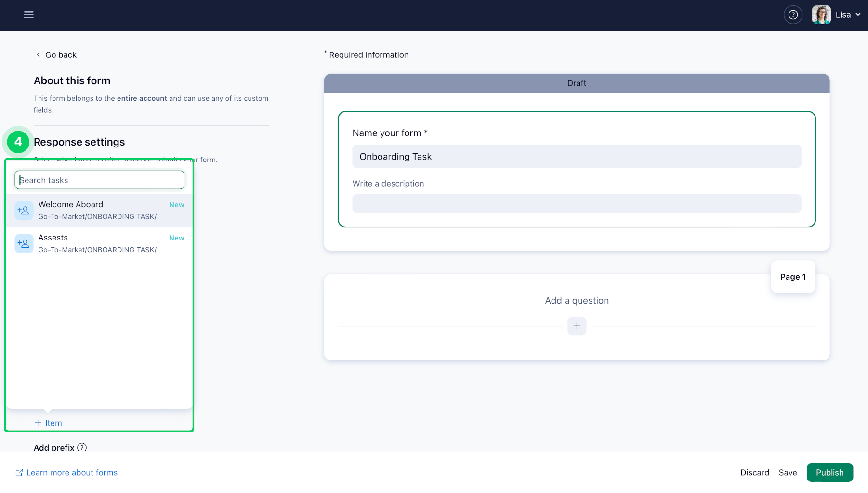Click the Search tasks input field

(99, 180)
